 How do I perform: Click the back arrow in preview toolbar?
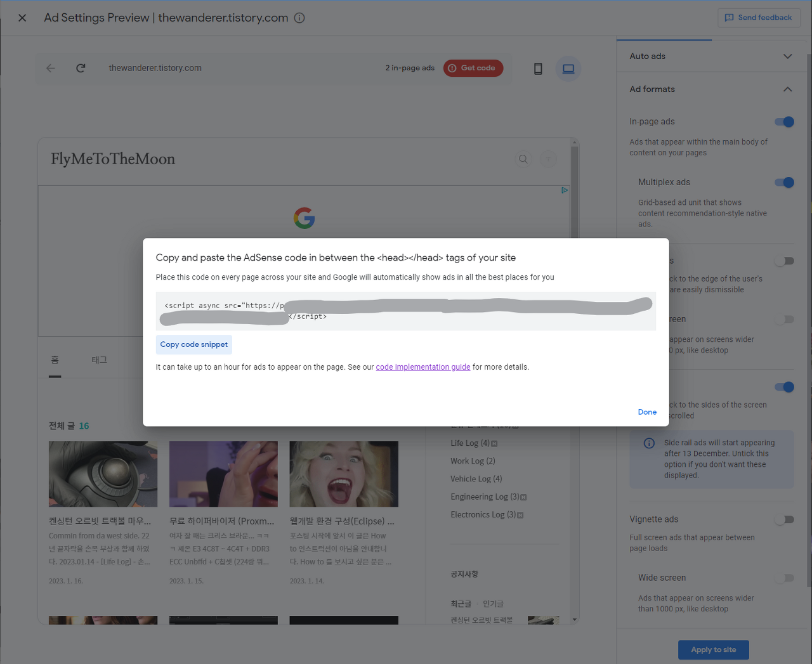click(x=51, y=68)
